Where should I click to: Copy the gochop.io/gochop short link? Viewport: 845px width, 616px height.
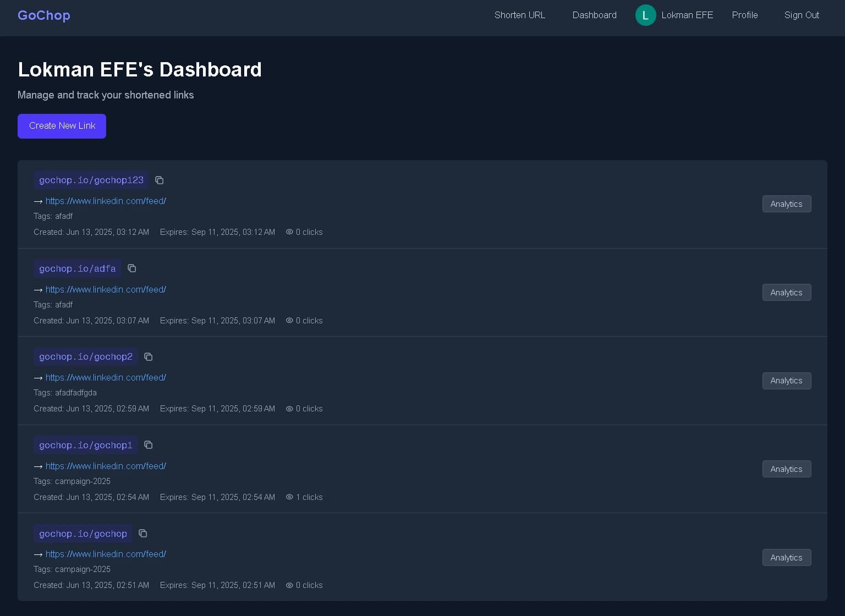point(143,533)
